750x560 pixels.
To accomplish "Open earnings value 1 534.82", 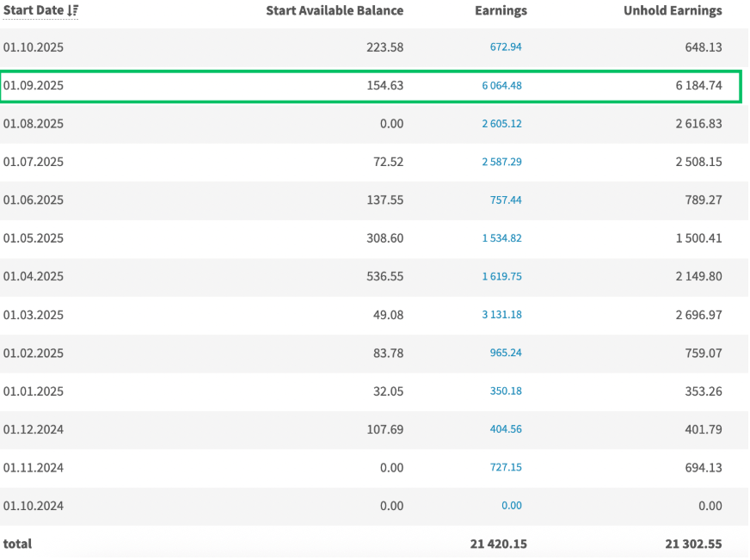I will (x=501, y=238).
